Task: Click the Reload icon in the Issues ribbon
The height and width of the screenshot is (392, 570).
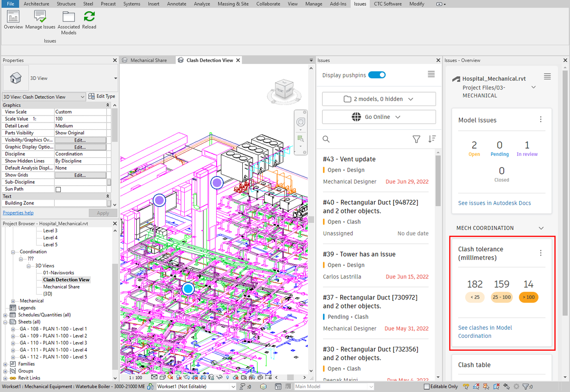Action: [x=89, y=18]
